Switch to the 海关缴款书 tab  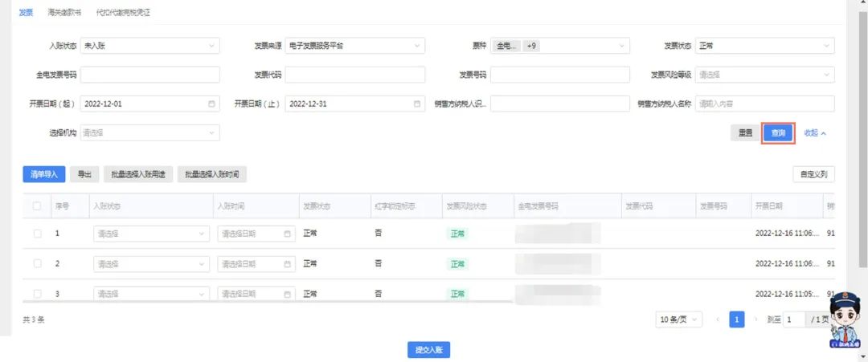pyautogui.click(x=64, y=13)
